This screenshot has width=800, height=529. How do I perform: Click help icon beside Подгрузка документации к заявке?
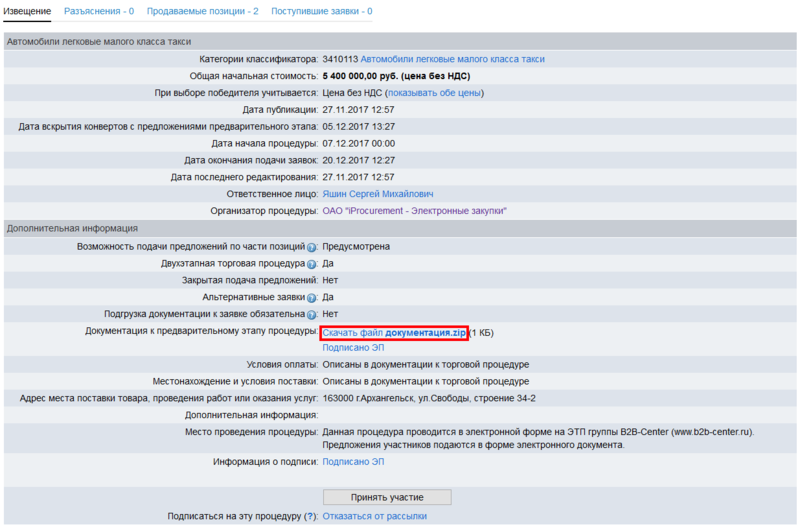coord(311,315)
